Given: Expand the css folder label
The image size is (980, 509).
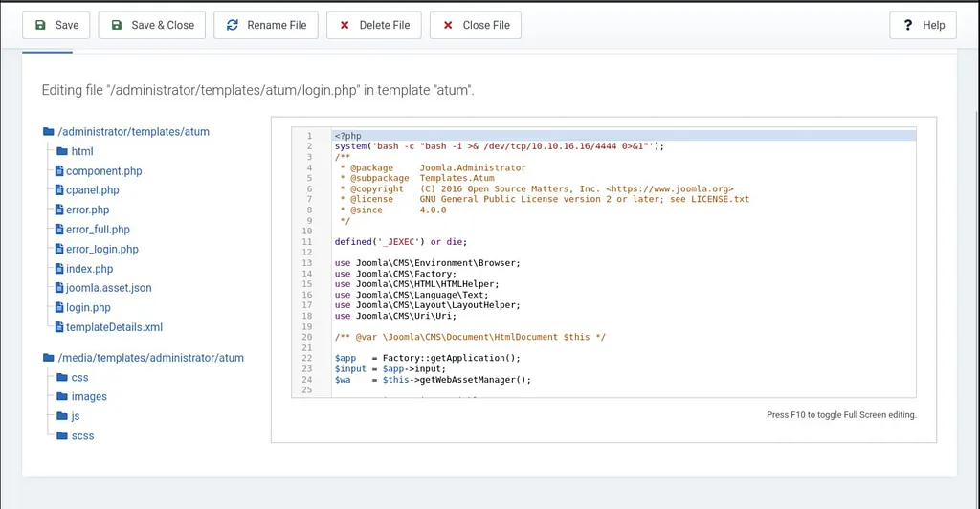Looking at the screenshot, I should coord(80,377).
